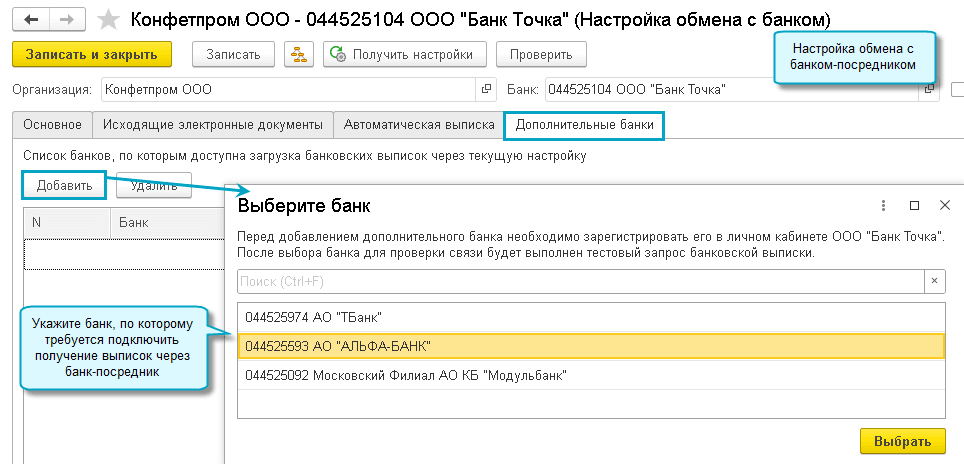The image size is (964, 464).
Task: Confirm selection with Выбрать button
Action: click(903, 441)
